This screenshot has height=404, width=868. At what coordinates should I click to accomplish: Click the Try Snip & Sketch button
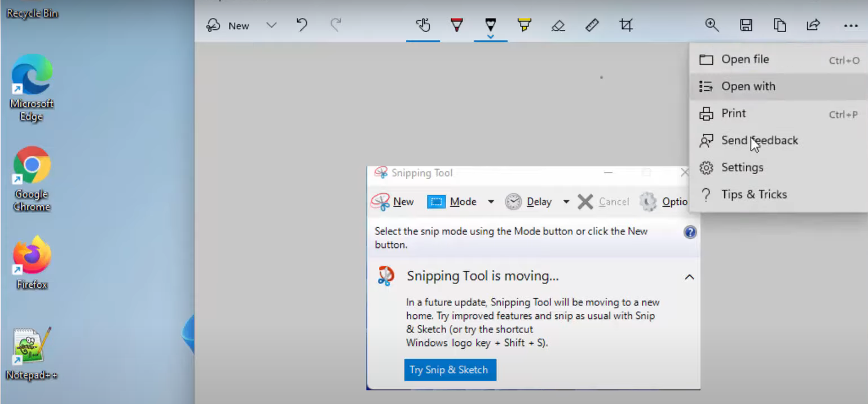pos(450,370)
